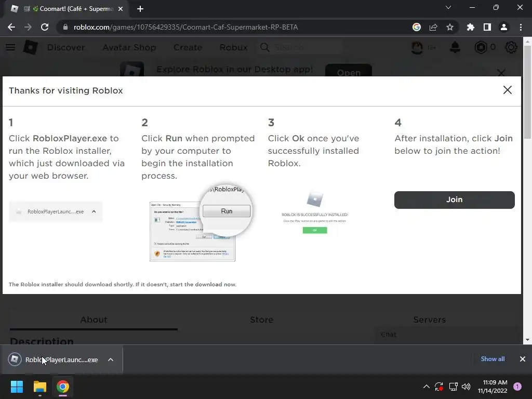The image size is (532, 399).
Task: Open Roblox notifications bell
Action: [455, 47]
